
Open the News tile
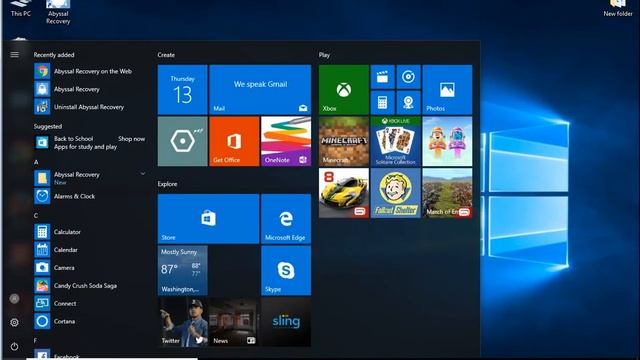point(234,322)
